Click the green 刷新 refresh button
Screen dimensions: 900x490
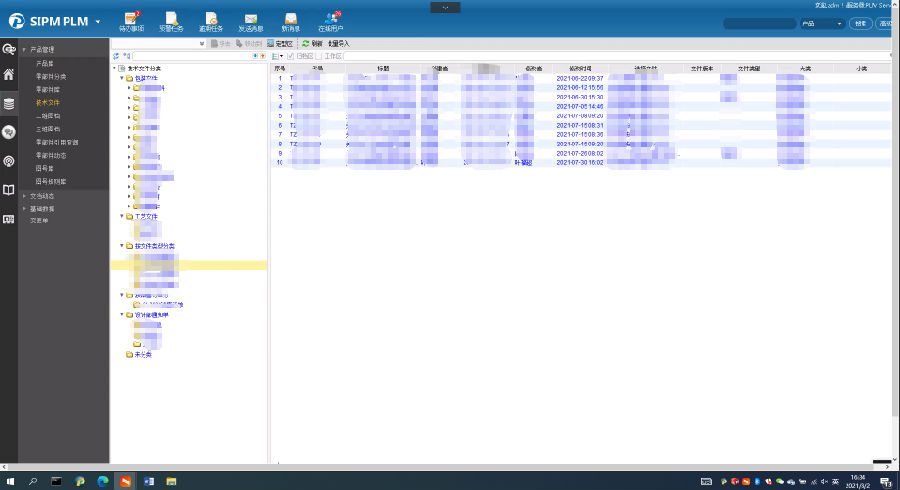point(313,44)
